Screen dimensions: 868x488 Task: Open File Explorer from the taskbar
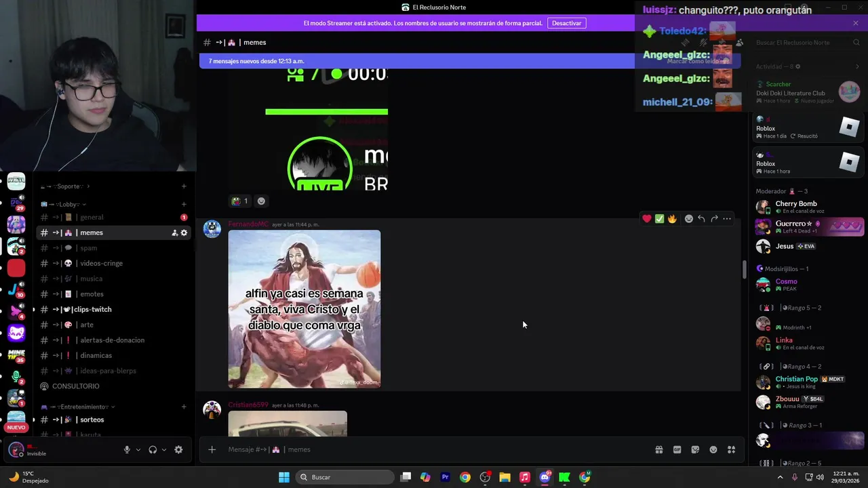[505, 477]
